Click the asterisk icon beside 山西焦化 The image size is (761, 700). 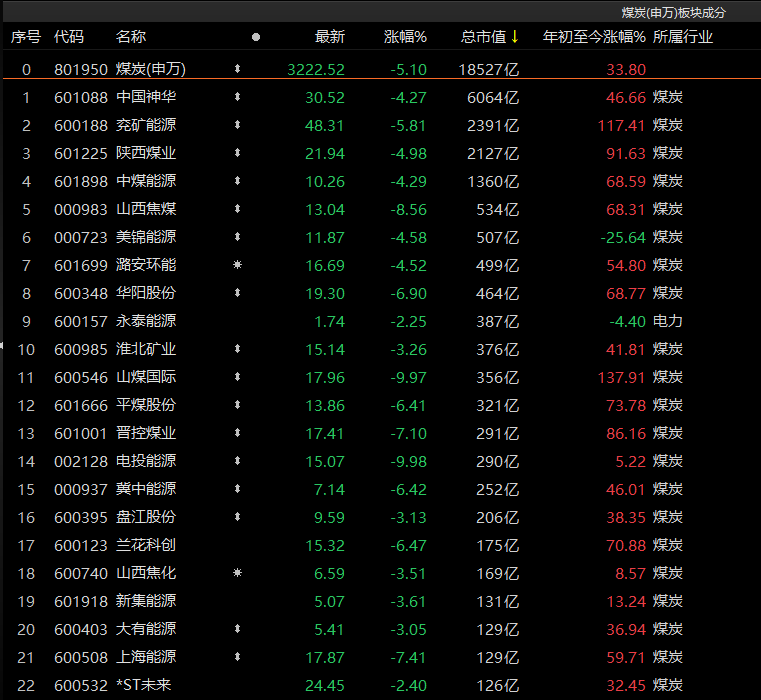tap(237, 574)
